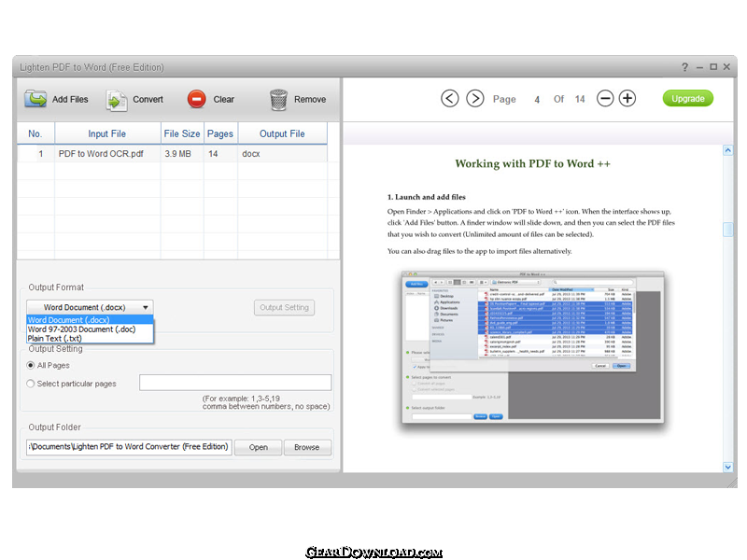Open help with the question mark icon

click(x=684, y=67)
